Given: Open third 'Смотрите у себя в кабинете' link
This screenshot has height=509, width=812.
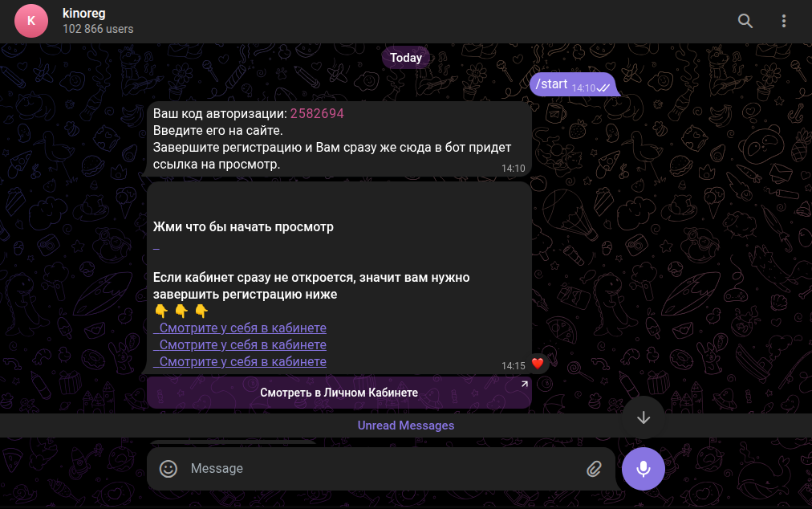Looking at the screenshot, I should [x=240, y=361].
